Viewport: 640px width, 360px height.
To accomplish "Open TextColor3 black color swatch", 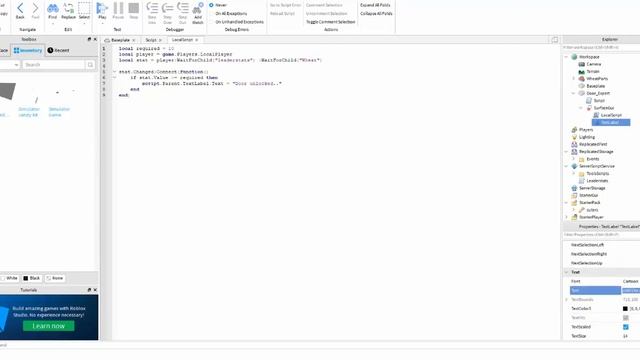I will point(625,309).
